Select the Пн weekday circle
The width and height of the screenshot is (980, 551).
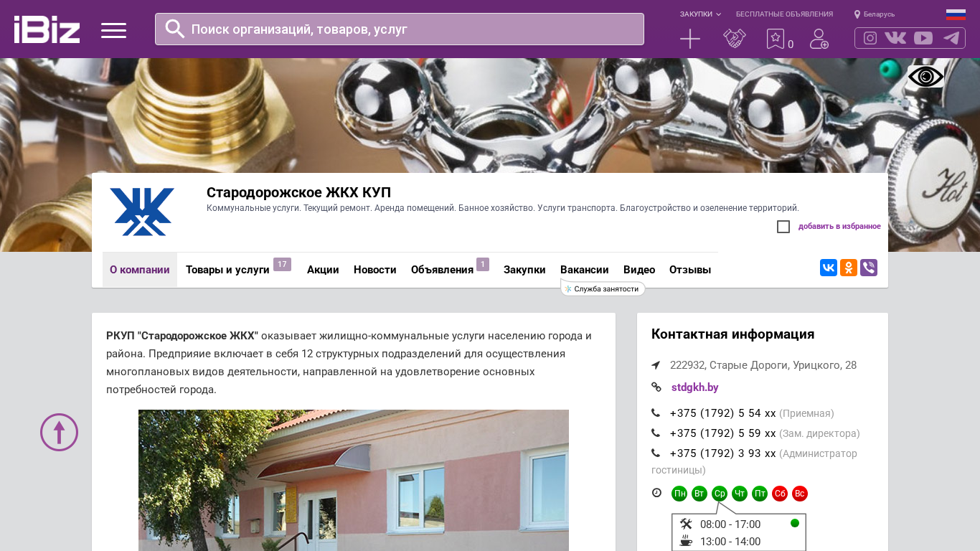click(x=679, y=494)
